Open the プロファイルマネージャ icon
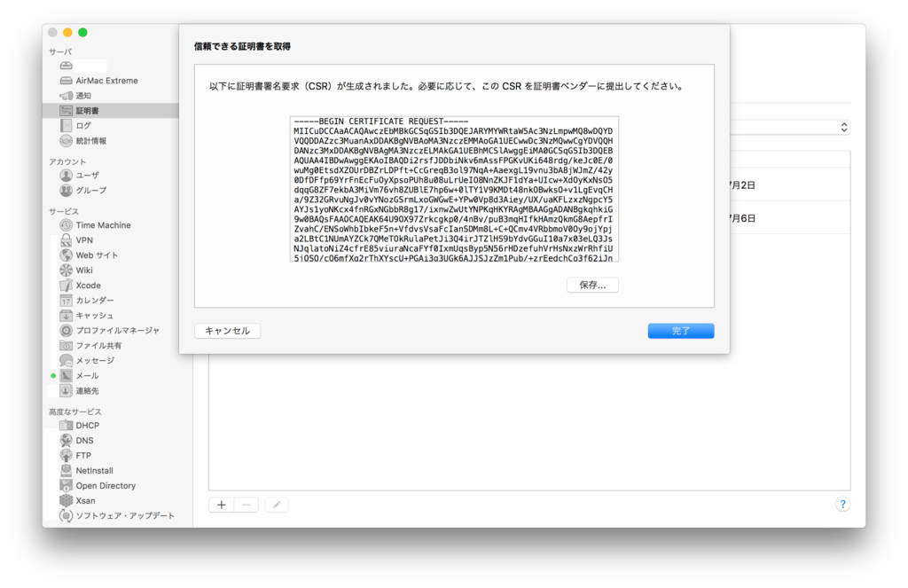Screen dimensions: 908x588 (66, 330)
